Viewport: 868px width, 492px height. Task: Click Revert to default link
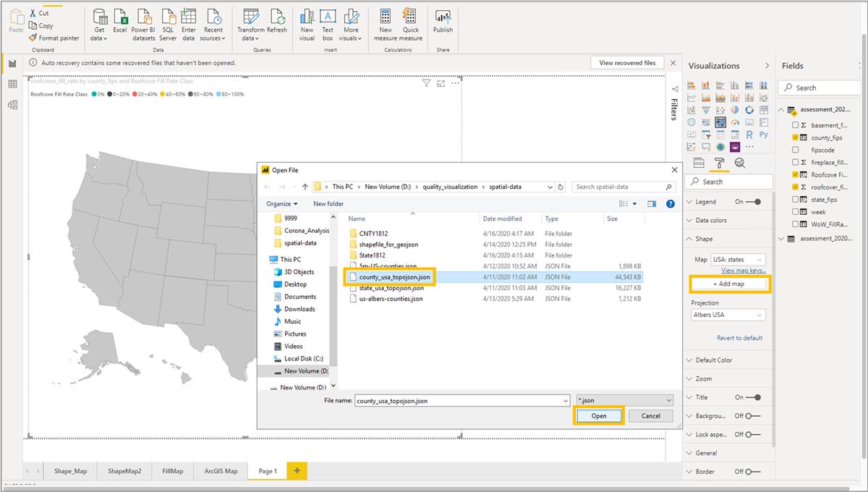739,338
